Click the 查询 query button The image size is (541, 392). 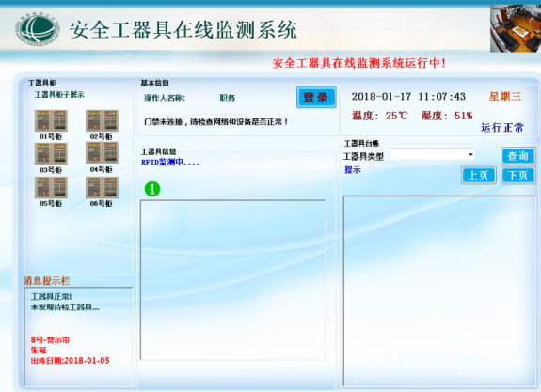tap(517, 156)
